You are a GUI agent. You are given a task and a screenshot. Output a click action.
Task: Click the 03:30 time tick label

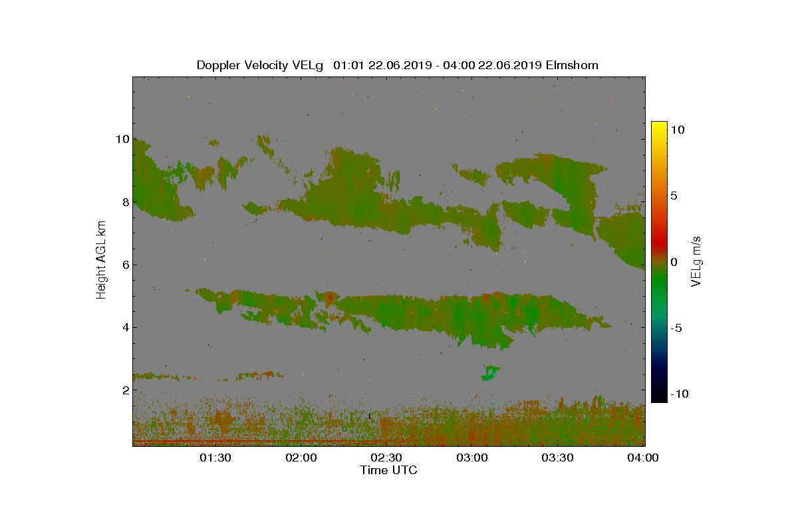point(559,458)
